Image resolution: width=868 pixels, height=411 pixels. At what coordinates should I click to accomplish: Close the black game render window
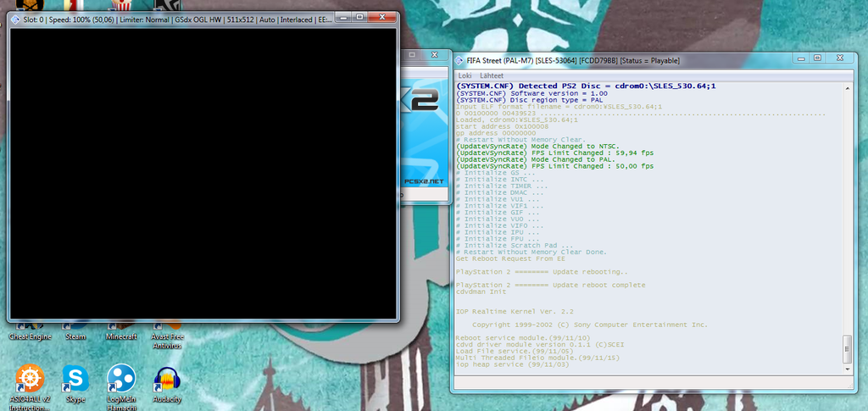tap(381, 17)
